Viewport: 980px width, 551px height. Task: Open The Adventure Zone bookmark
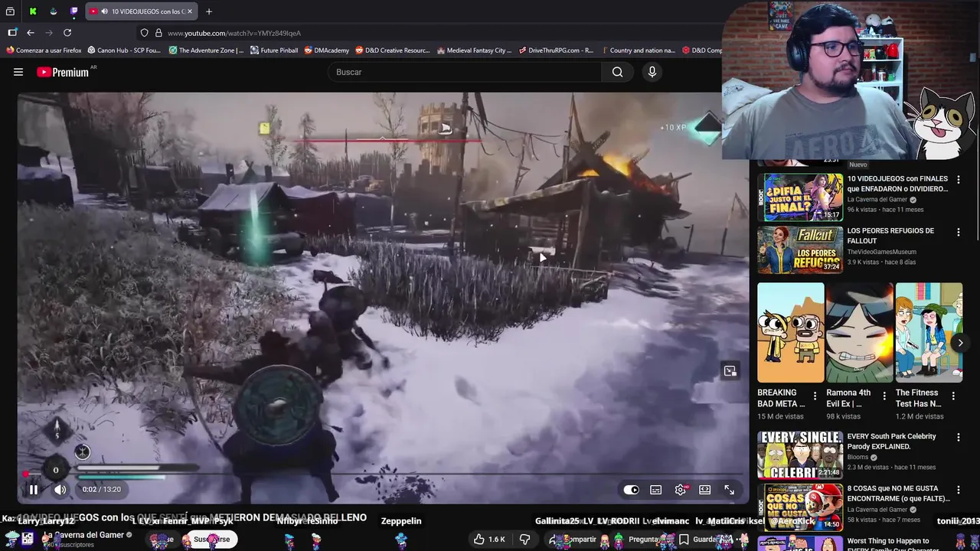pos(206,51)
